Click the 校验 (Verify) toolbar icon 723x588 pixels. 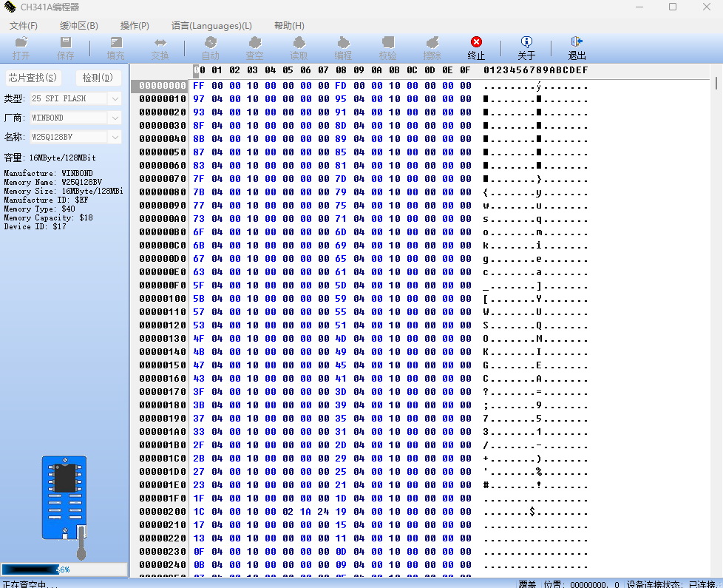(x=388, y=48)
